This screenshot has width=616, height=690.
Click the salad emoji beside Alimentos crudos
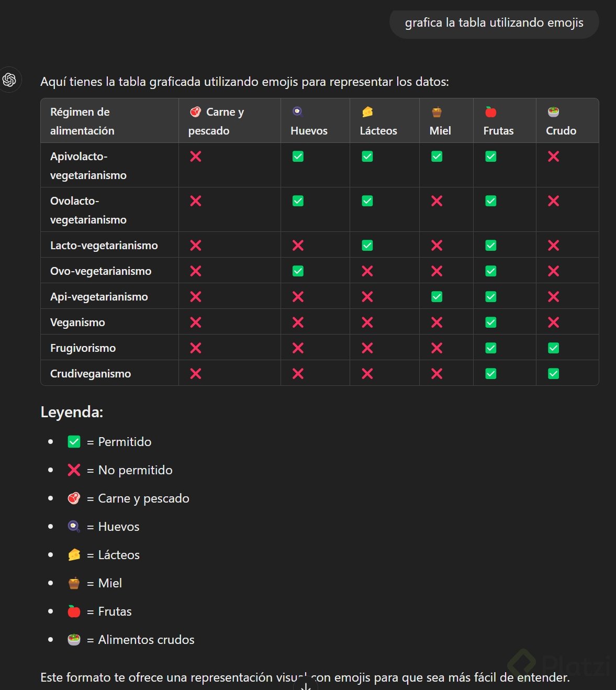[x=74, y=640]
